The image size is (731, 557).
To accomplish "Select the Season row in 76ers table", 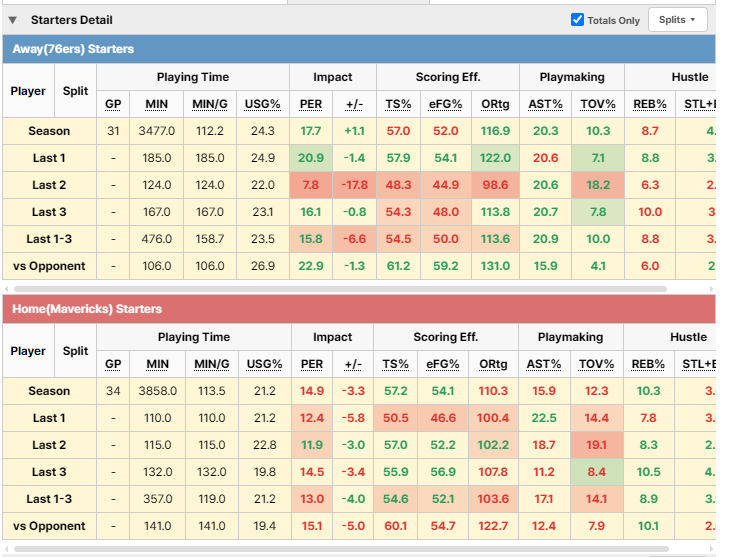I will tap(359, 131).
